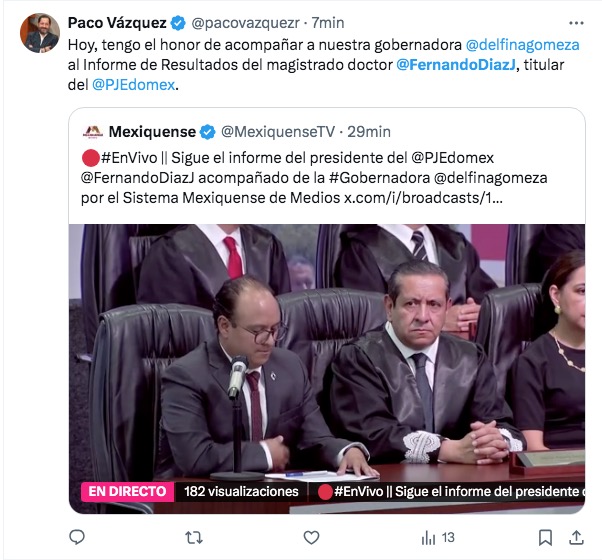This screenshot has height=560, width=602.
Task: Visit the @PJEdomex mentioned account
Action: (x=133, y=85)
